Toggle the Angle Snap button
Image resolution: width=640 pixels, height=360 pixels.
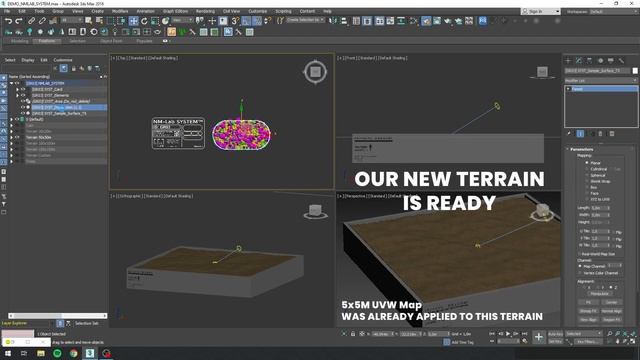[246, 21]
